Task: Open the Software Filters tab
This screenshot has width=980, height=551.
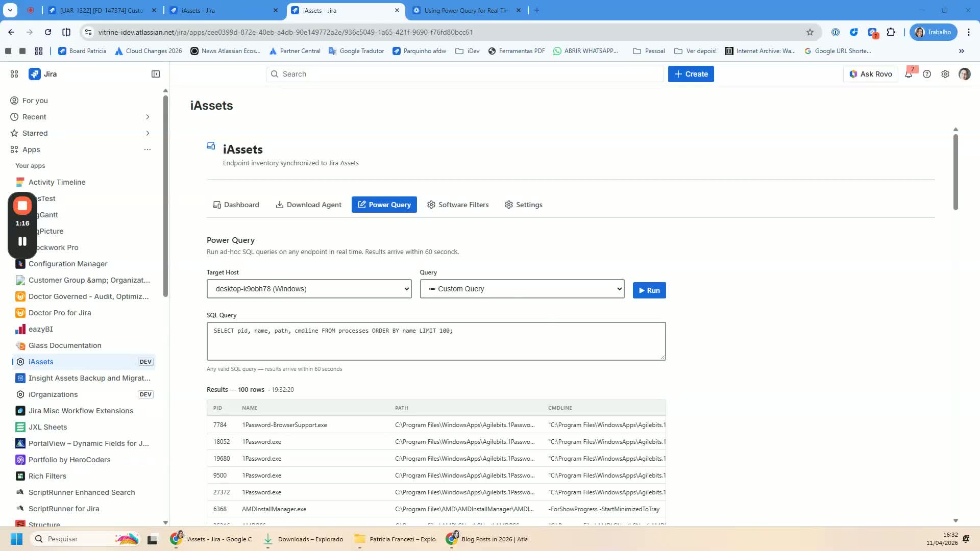Action: point(458,205)
